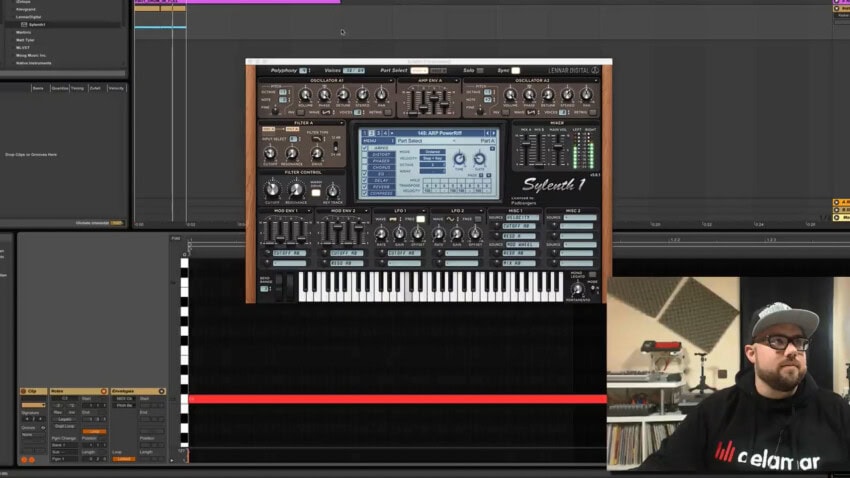Screen dimensions: 850x478
Task: Select preset bank tab 4 in display
Action: point(385,133)
